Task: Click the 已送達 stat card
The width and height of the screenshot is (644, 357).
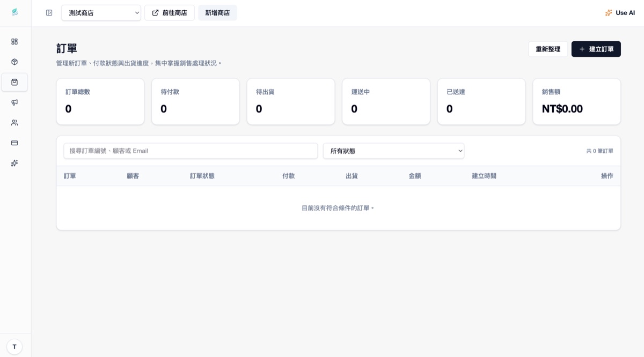Action: [481, 102]
